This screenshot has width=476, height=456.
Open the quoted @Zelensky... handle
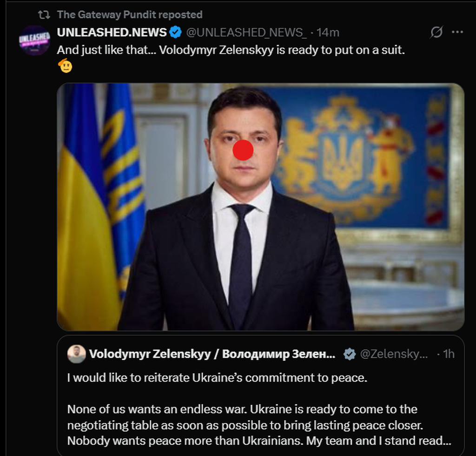pyautogui.click(x=393, y=354)
